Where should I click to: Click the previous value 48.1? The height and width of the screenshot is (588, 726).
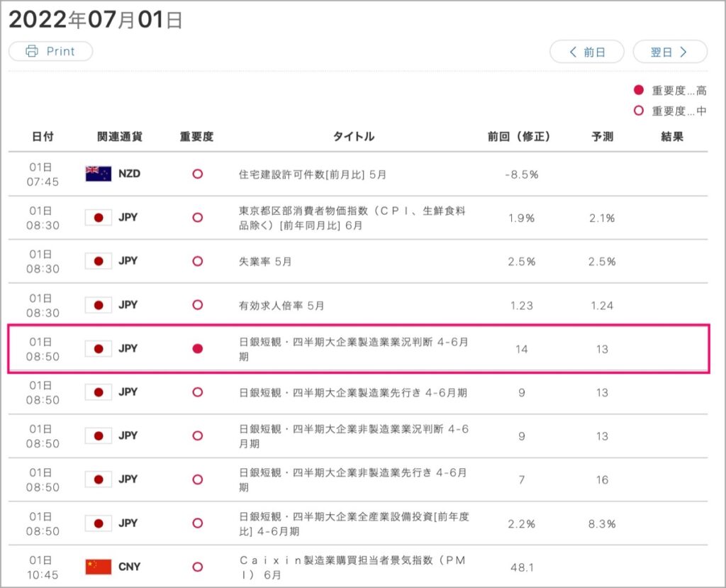(522, 567)
